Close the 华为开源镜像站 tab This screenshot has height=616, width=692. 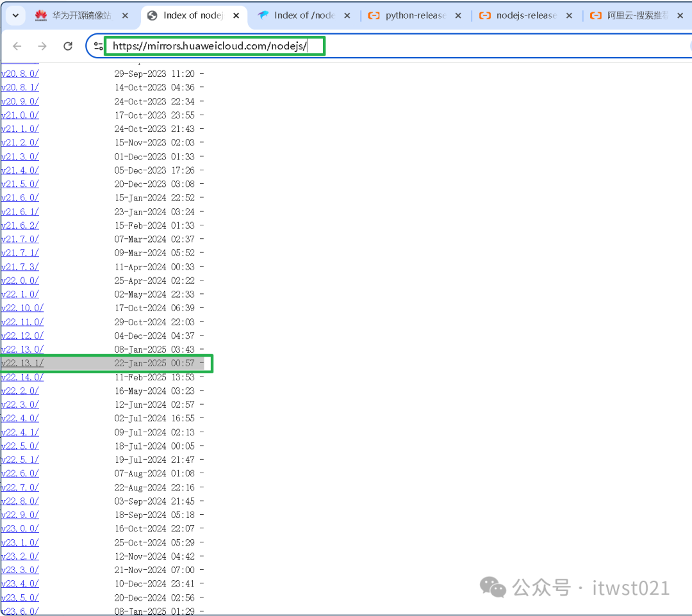[126, 15]
